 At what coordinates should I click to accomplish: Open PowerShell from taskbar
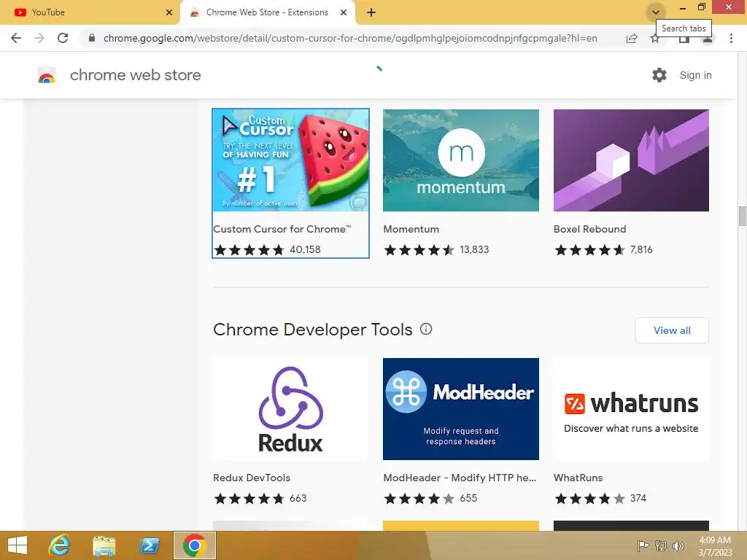point(149,545)
